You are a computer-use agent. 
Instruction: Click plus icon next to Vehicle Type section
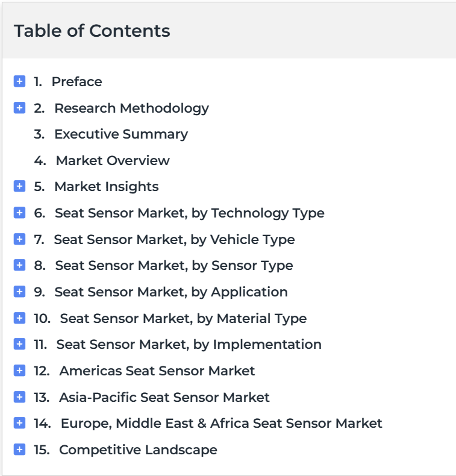coord(19,239)
